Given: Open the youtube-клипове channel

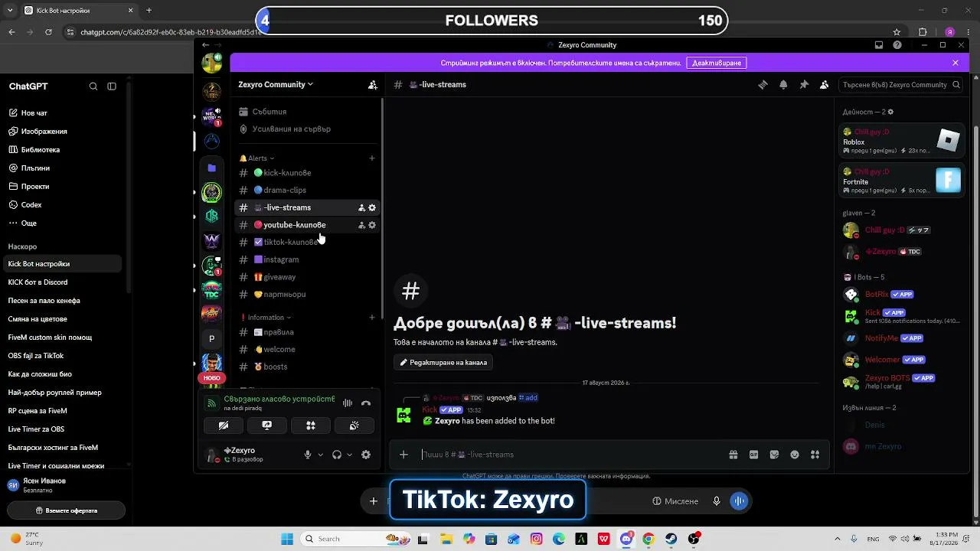Looking at the screenshot, I should [306, 225].
